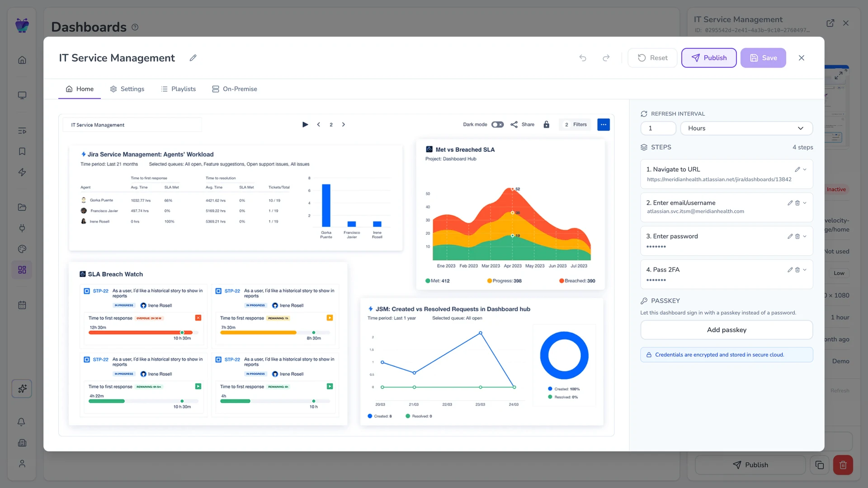Click the Reset button
This screenshot has height=488, width=868.
coord(652,58)
